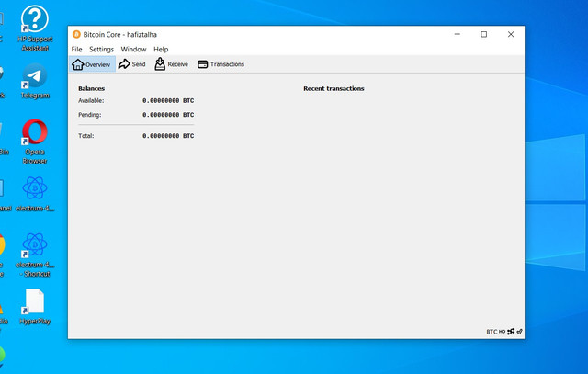Viewport: 588px width, 374px height.
Task: Switch to the Transactions tab
Action: pos(220,64)
